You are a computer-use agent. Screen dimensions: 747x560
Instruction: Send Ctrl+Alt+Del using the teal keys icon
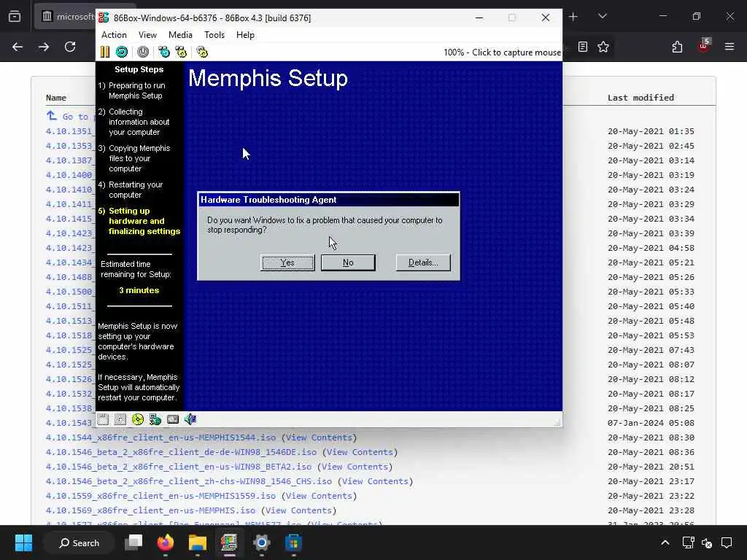[164, 52]
